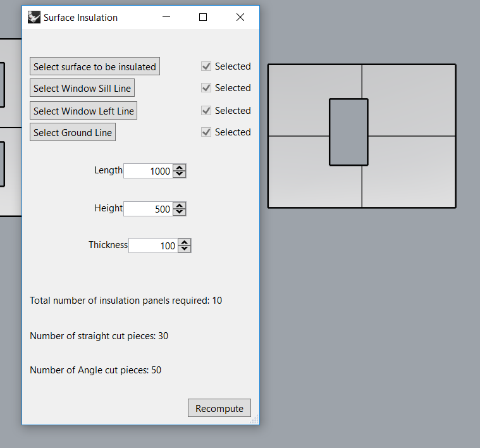Click Select surface to be insulated button
480x448 pixels.
(x=95, y=66)
